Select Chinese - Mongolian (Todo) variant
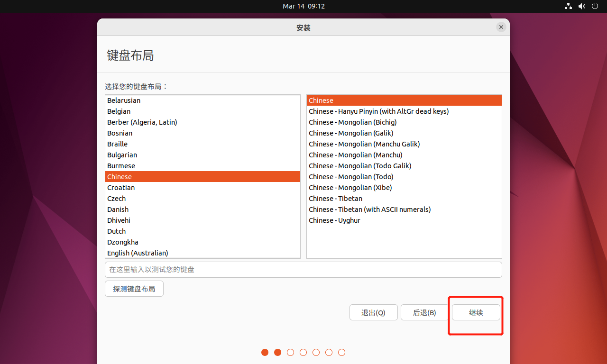The image size is (607, 364). tap(404, 177)
